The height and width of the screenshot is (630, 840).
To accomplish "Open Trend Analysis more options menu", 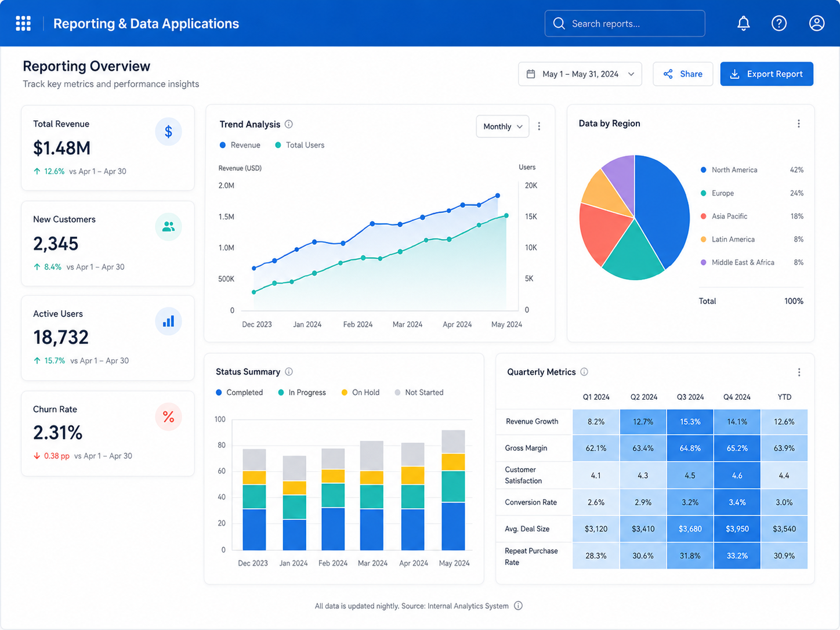I will tap(539, 126).
